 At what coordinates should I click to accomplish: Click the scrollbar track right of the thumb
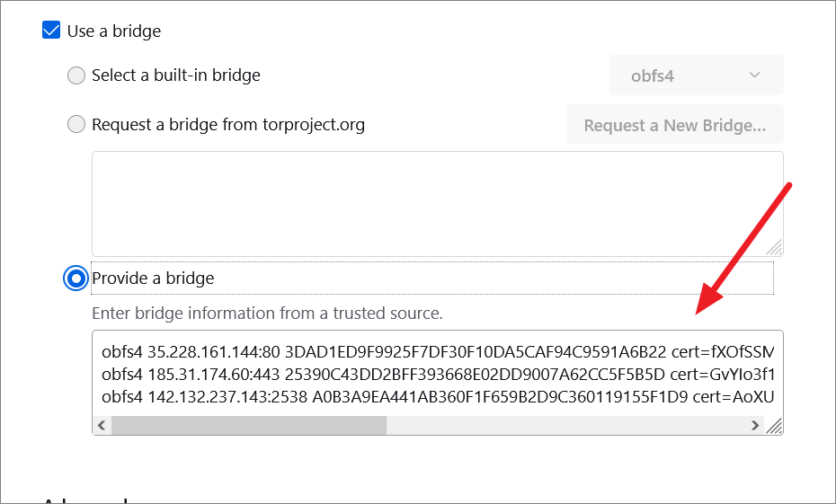566,426
